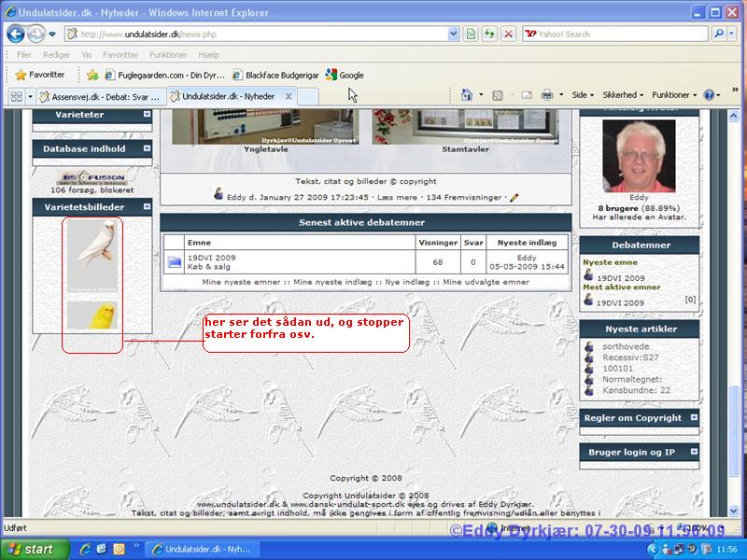Viewport: 747px width, 560px height.
Task: Open the Google favorites bar link
Action: 345,75
